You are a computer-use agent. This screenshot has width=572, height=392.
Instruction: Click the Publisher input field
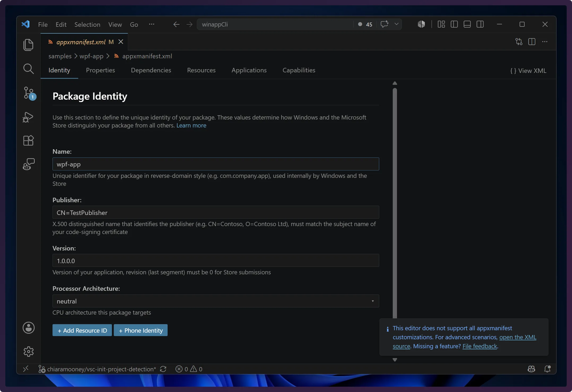(x=216, y=213)
